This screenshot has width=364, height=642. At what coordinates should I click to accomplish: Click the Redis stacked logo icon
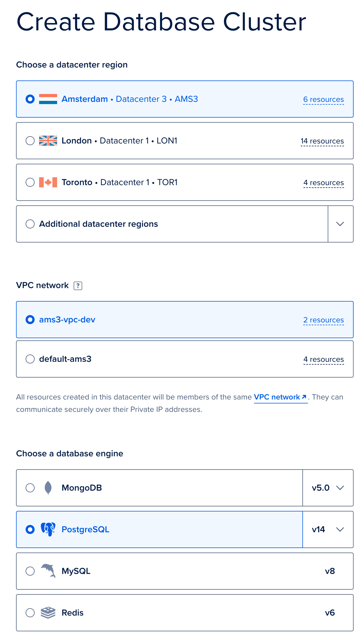click(x=48, y=612)
